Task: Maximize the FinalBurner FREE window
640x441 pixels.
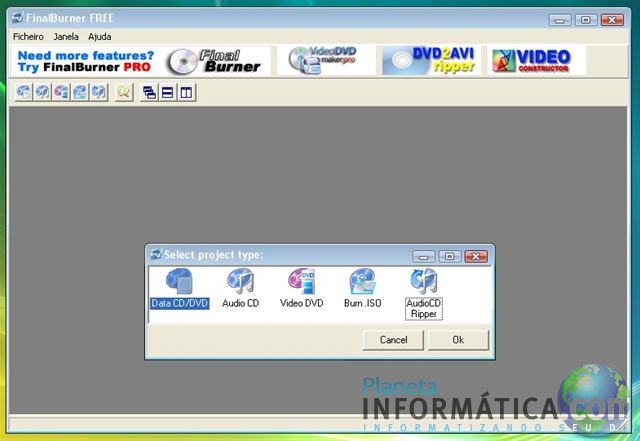Action: (x=586, y=20)
